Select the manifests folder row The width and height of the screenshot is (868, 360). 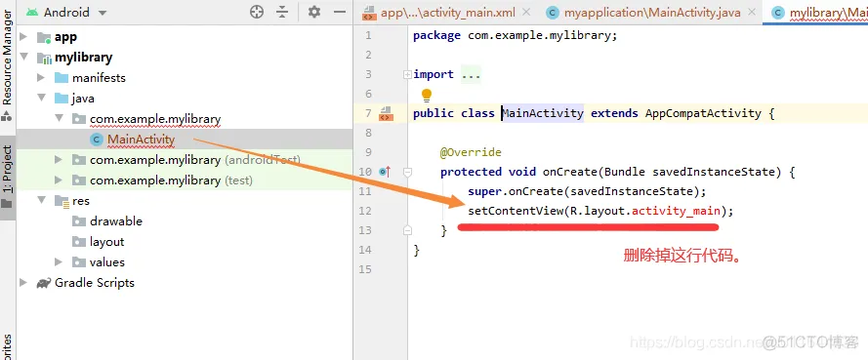pos(185,77)
